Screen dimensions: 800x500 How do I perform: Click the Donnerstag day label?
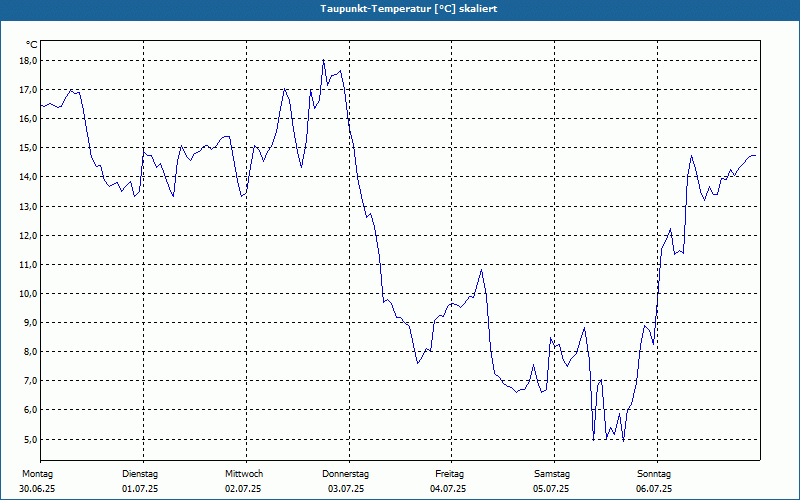(345, 474)
